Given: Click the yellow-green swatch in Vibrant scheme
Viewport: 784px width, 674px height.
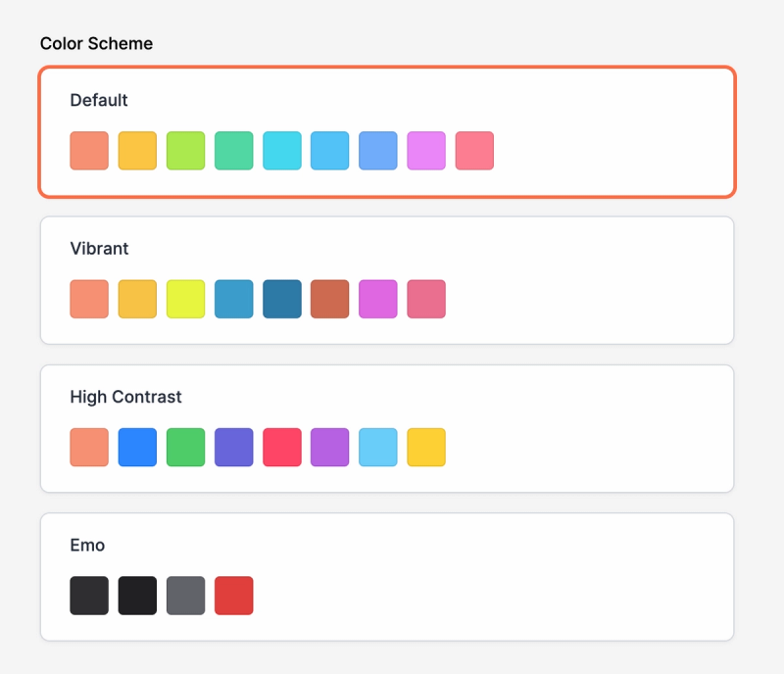Looking at the screenshot, I should tap(185, 299).
